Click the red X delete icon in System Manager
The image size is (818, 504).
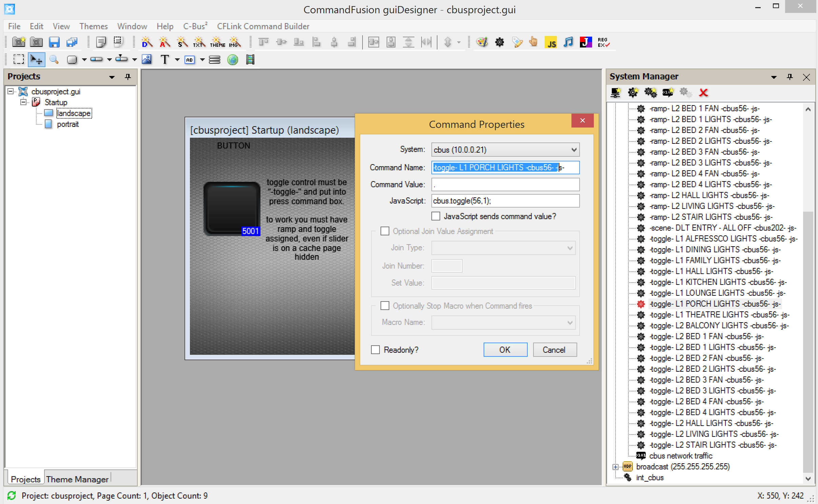coord(703,92)
